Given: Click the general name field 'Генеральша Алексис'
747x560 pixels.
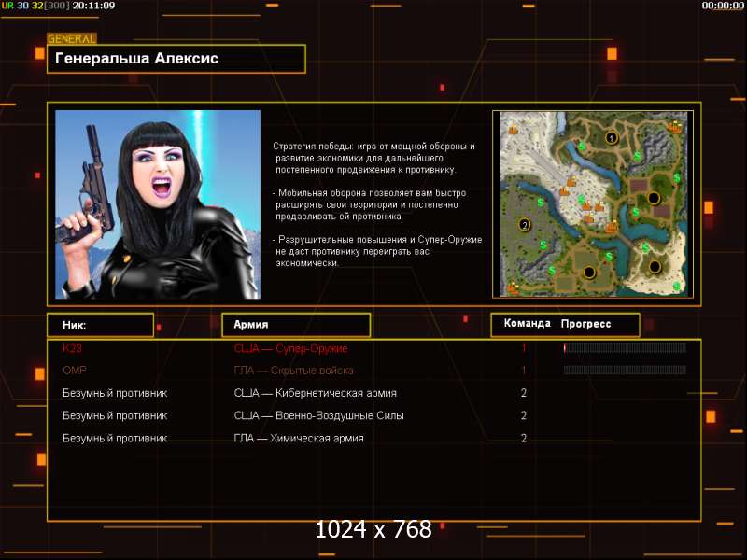Looking at the screenshot, I should [x=176, y=59].
